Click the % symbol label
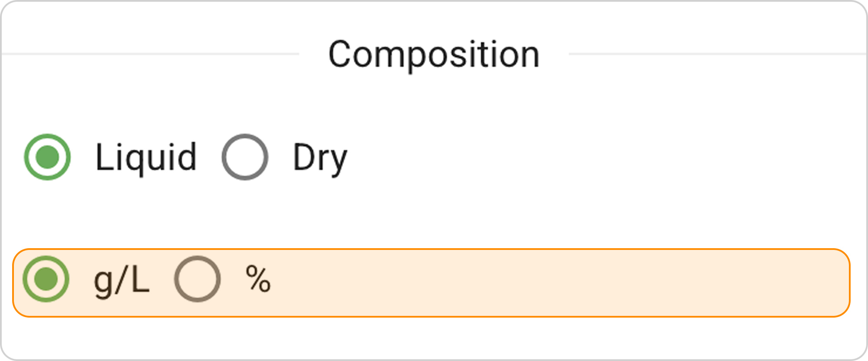Screen dimensions: 868x361 (x=258, y=279)
